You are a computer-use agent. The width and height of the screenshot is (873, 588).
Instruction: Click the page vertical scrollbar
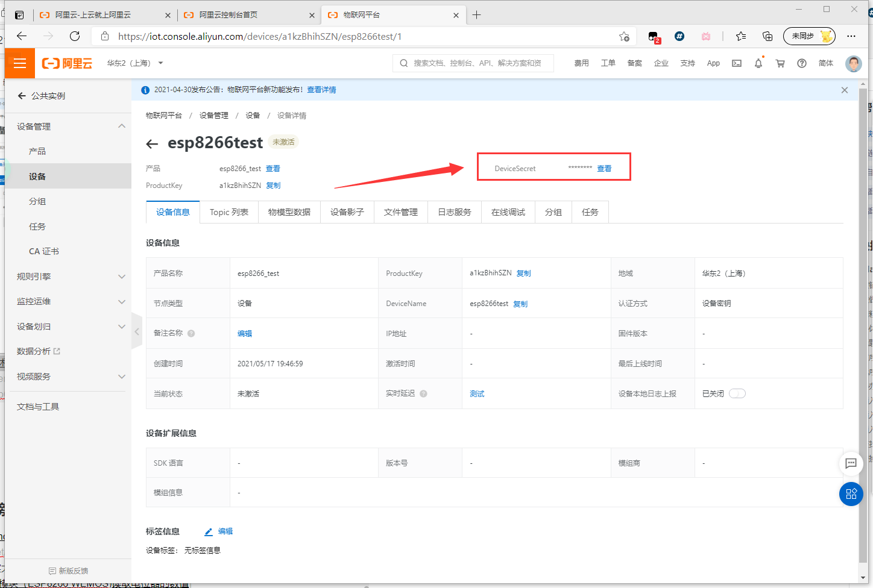(863, 325)
